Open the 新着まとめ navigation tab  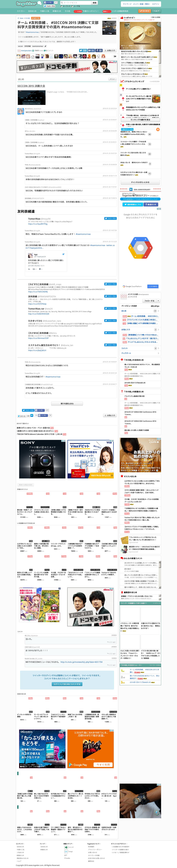click(x=57, y=11)
